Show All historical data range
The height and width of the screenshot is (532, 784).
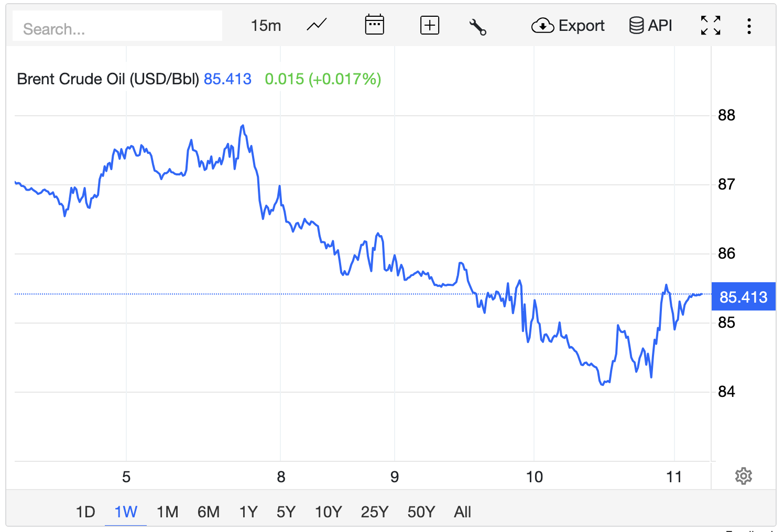point(462,512)
